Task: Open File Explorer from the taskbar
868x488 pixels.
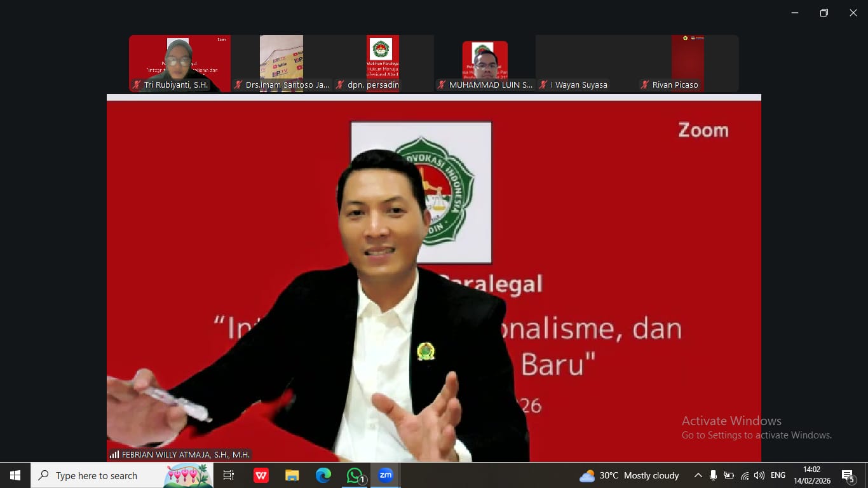Action: [292, 475]
